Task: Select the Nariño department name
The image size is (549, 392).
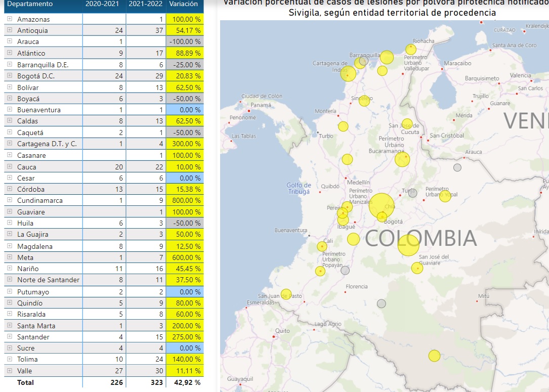Action: pyautogui.click(x=28, y=269)
